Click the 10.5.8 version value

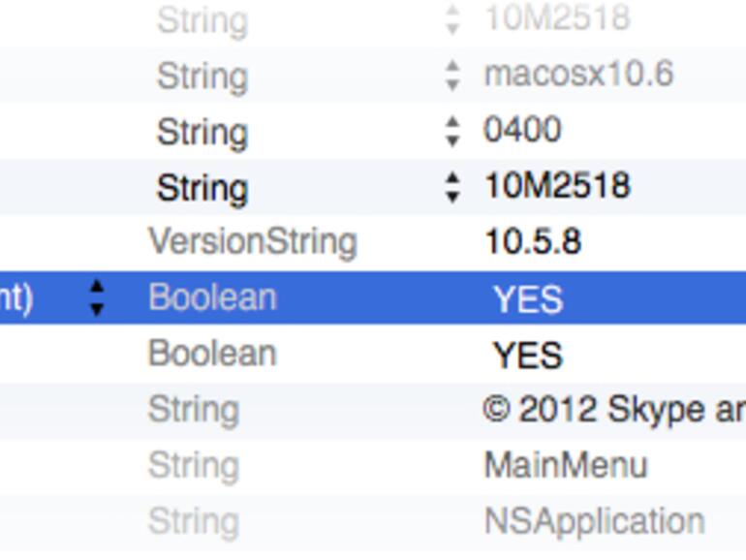(533, 242)
